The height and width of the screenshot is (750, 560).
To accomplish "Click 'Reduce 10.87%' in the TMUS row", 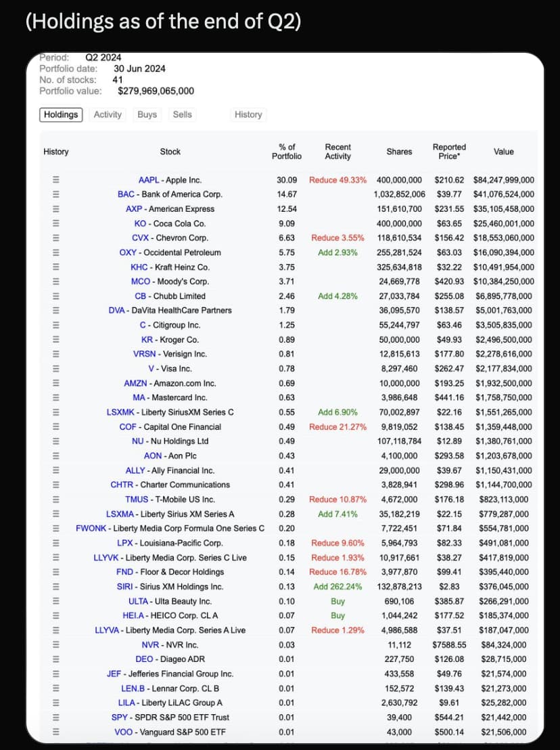I will click(x=337, y=500).
